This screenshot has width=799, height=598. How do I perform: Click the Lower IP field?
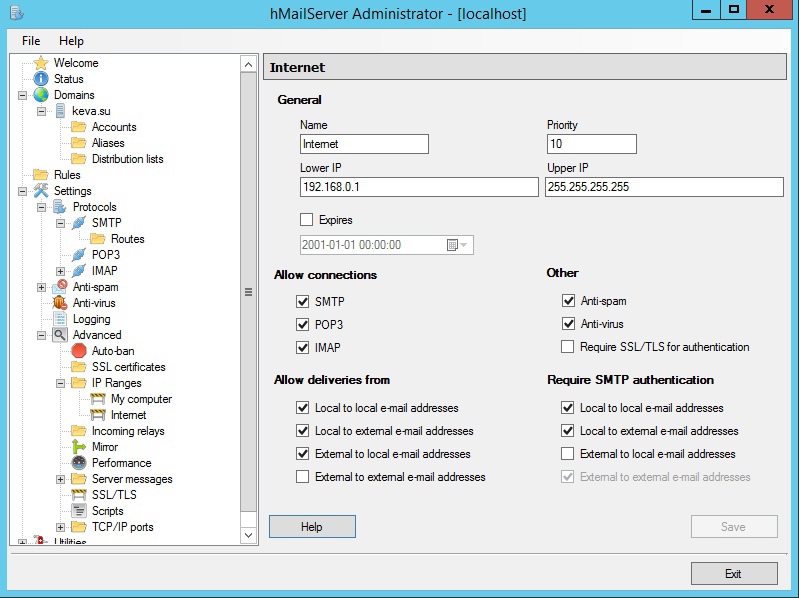(419, 187)
